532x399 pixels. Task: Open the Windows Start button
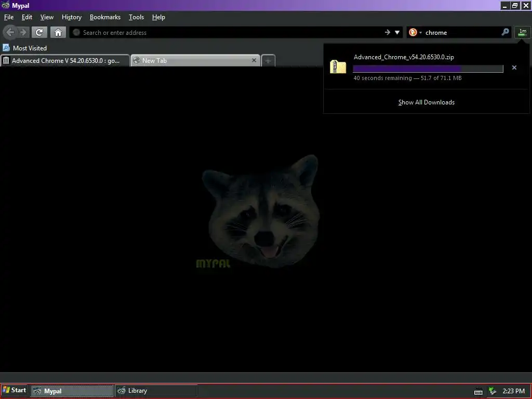14,390
